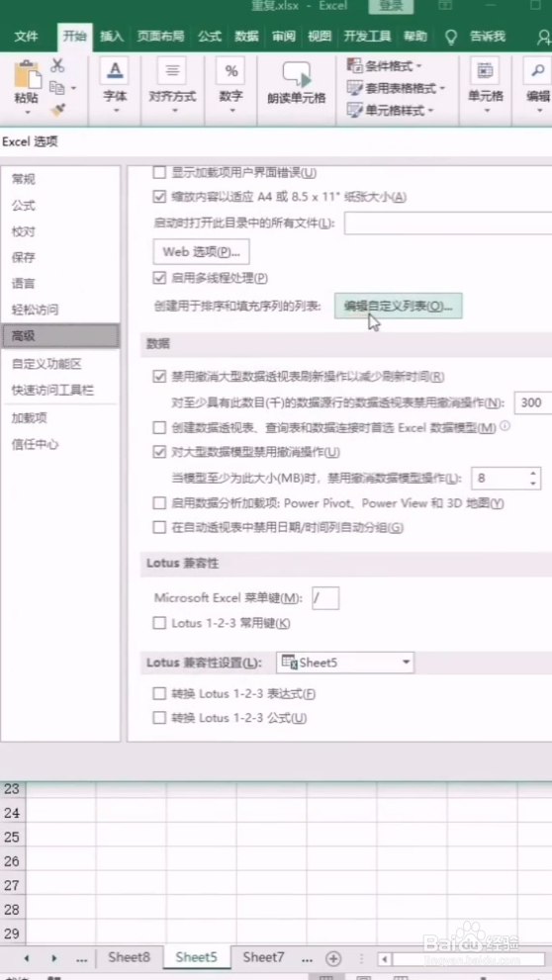Switch to the Data (数据) tab
Image resolution: width=552 pixels, height=980 pixels.
[247, 37]
